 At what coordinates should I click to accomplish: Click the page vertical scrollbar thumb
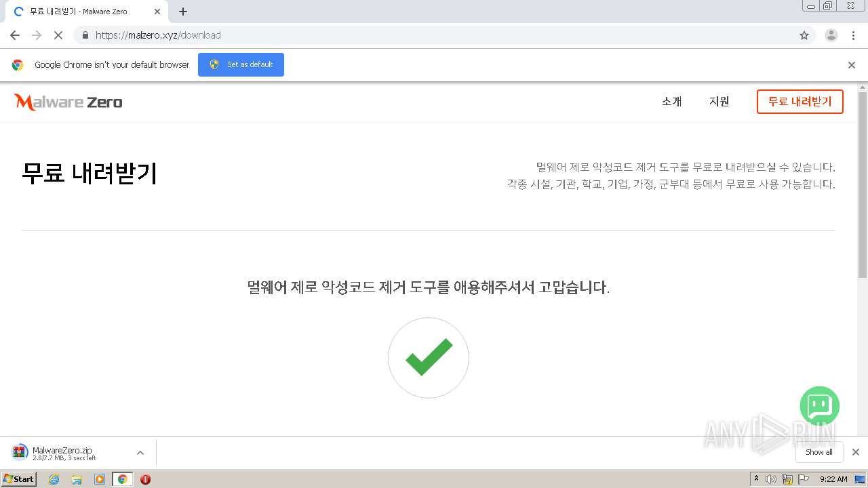point(863,184)
